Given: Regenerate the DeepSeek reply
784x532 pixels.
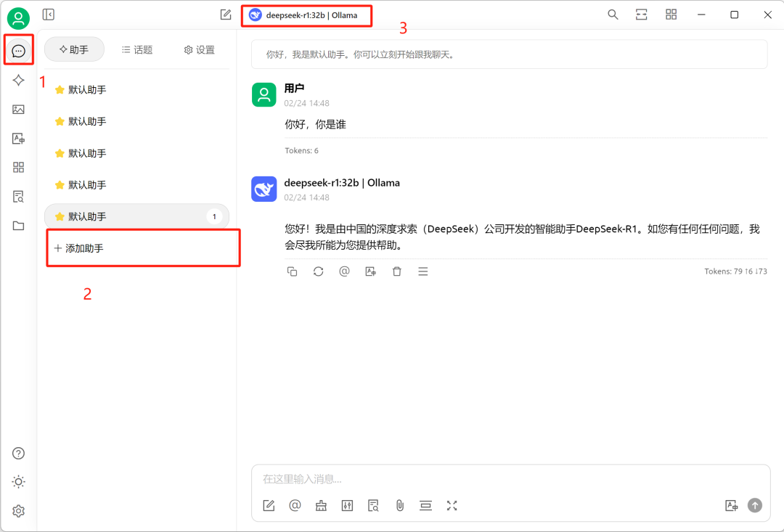Looking at the screenshot, I should [319, 271].
